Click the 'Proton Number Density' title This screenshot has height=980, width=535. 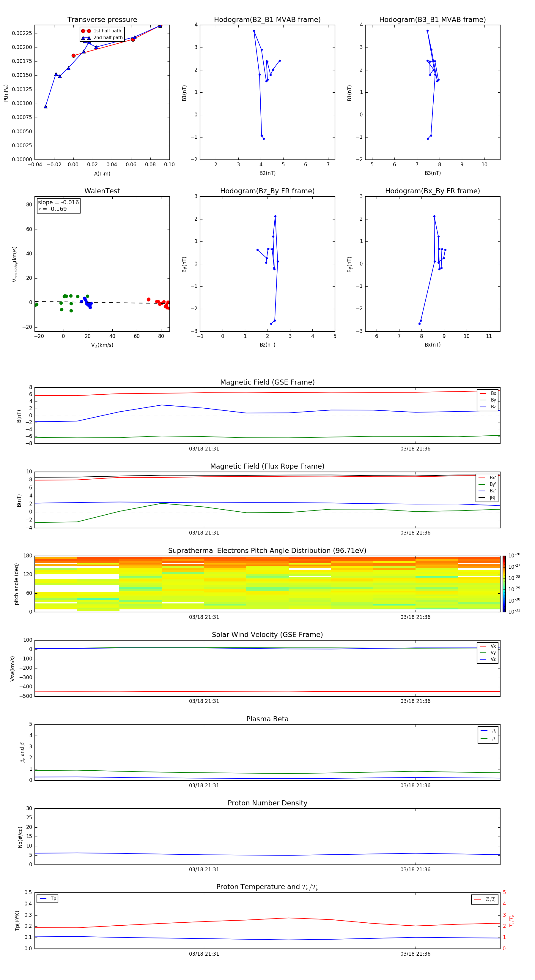[267, 803]
